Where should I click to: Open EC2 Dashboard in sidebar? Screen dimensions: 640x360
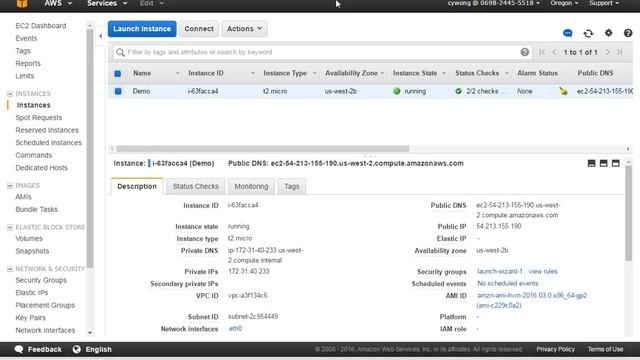coord(41,26)
